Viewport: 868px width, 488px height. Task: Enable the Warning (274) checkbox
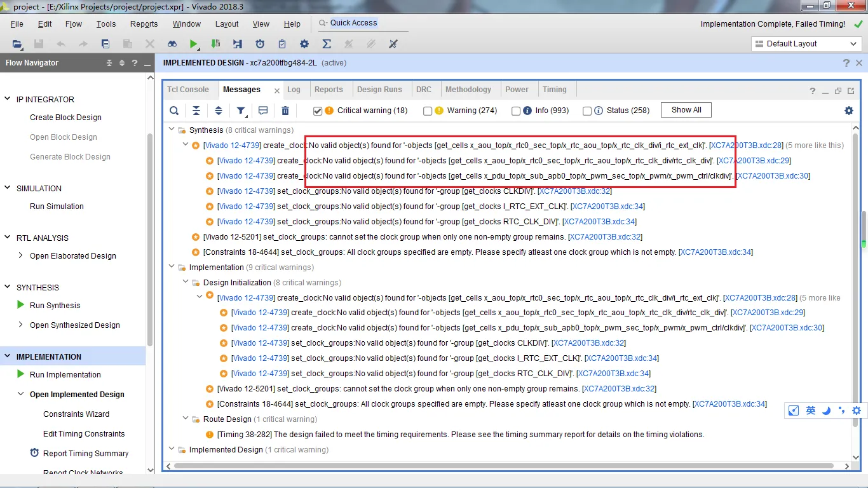428,111
